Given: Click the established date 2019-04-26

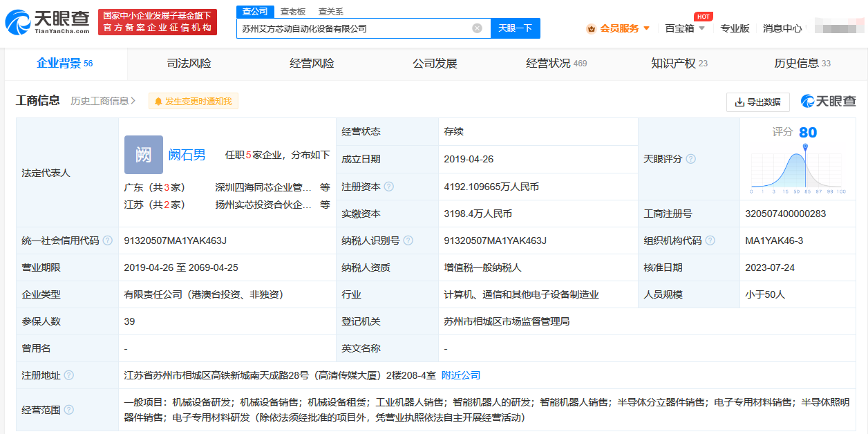Looking at the screenshot, I should click(469, 159).
